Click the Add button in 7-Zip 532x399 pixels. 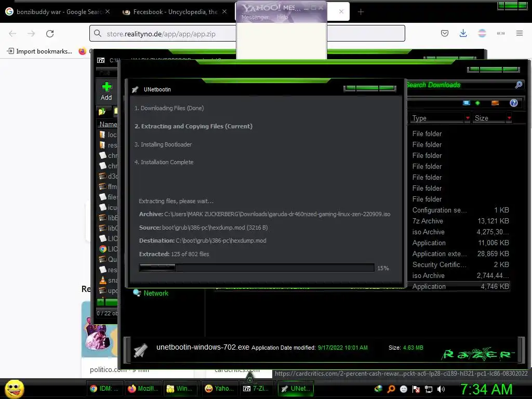tap(106, 91)
